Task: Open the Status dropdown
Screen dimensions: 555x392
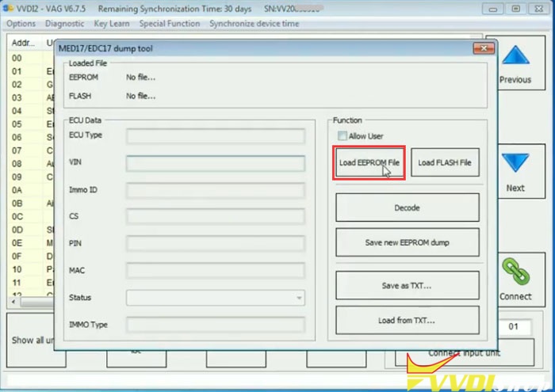Action: click(215, 298)
